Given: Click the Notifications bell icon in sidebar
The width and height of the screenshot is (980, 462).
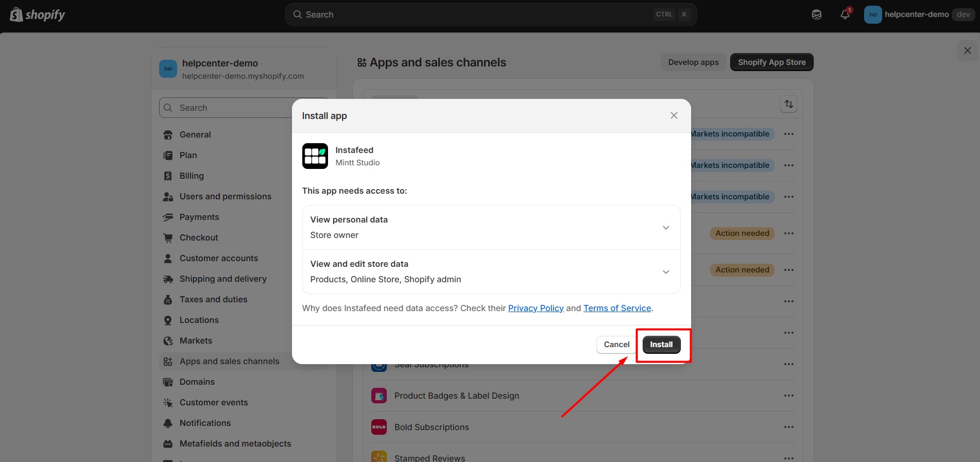Looking at the screenshot, I should pyautogui.click(x=168, y=423).
